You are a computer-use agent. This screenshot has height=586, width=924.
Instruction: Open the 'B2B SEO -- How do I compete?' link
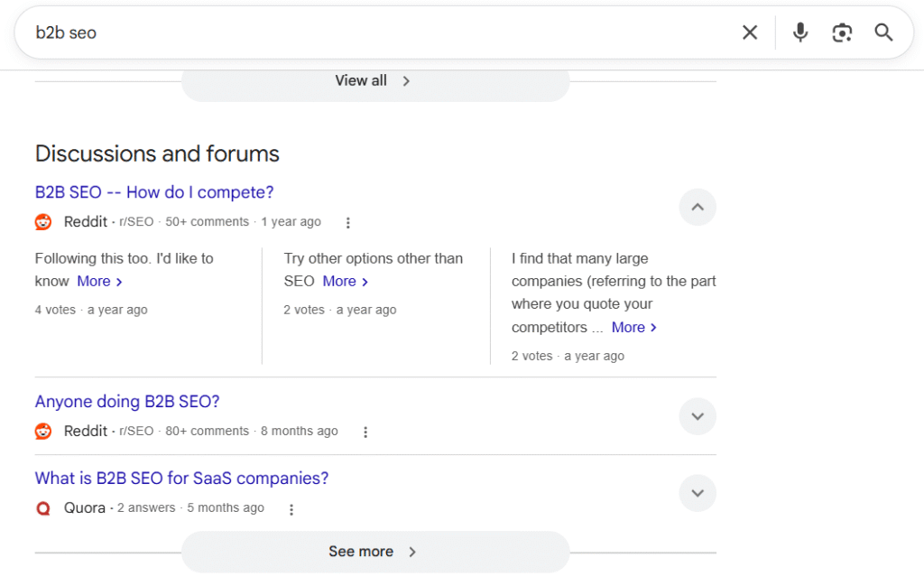(154, 192)
